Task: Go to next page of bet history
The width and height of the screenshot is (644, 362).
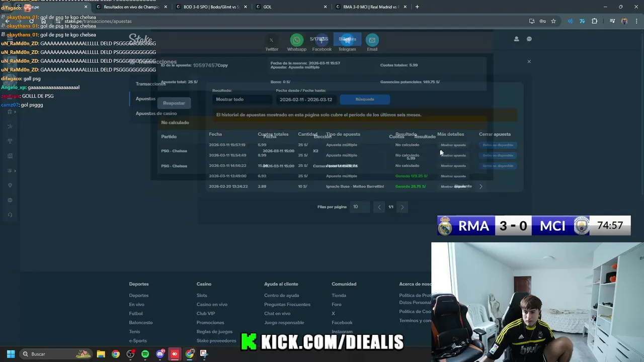Action: [x=402, y=207]
